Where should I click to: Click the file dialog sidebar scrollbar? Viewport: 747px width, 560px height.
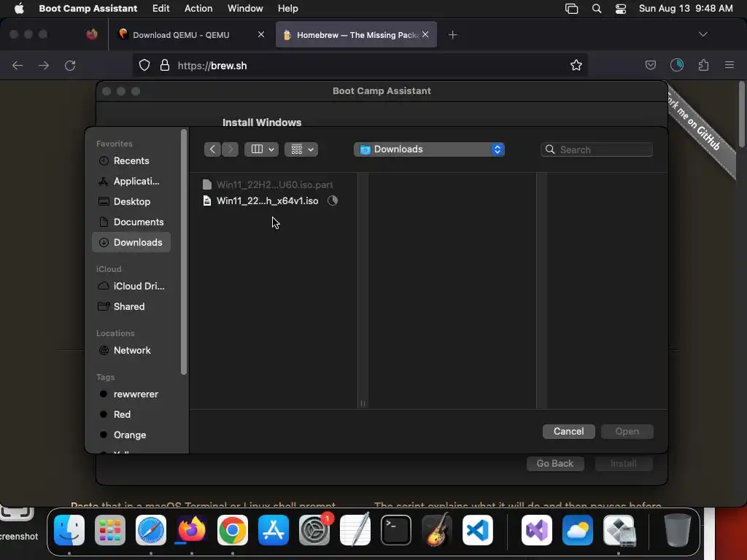184,252
